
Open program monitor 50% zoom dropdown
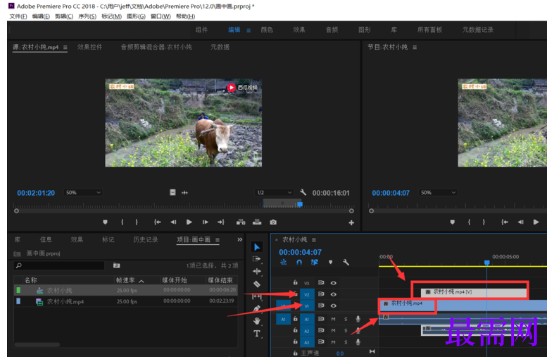(x=438, y=193)
